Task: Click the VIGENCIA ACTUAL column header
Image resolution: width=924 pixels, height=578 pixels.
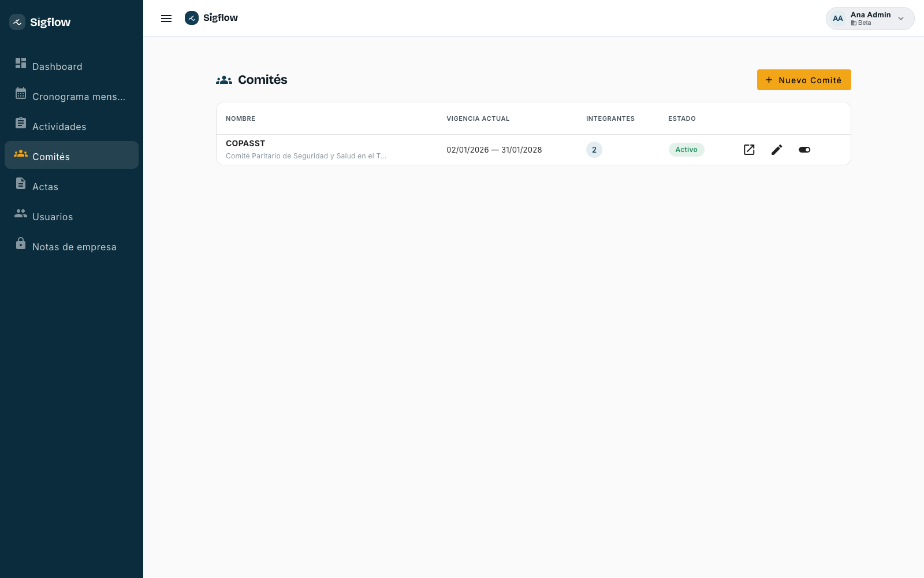Action: point(478,118)
